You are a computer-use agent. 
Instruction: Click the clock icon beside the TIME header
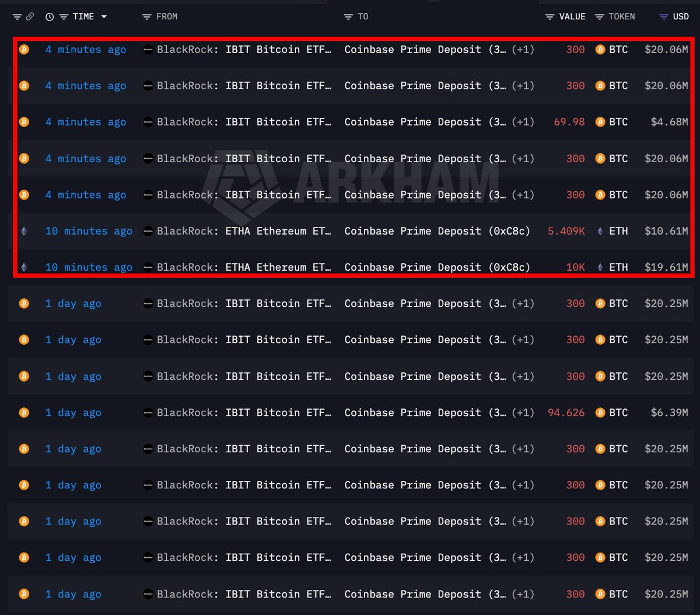click(49, 16)
